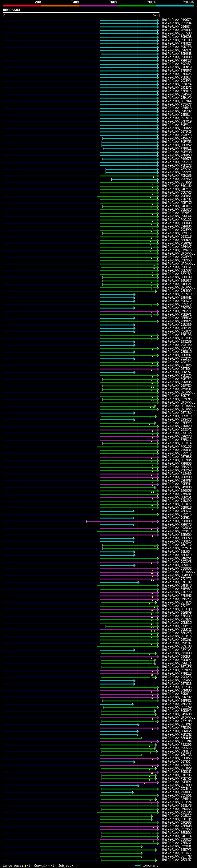Select hit UniRef100_B9HKD8
197x868 pixels.
tap(177, 37)
